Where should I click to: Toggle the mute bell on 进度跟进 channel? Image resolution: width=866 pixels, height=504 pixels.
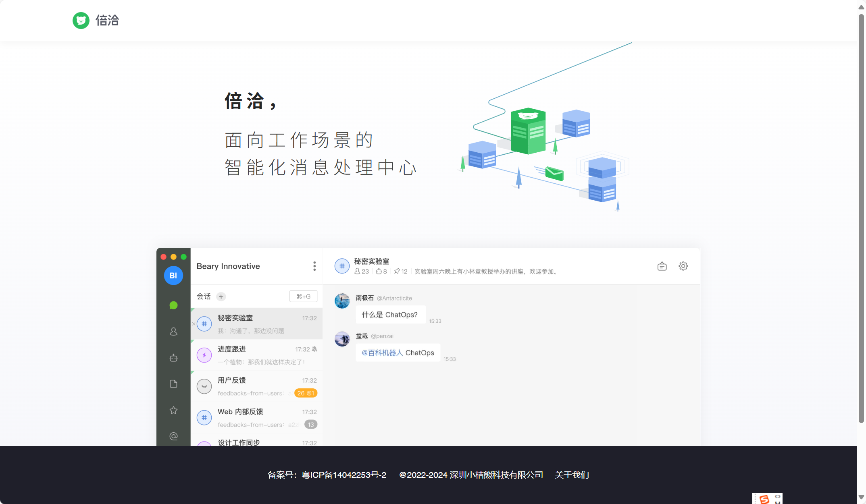315,349
